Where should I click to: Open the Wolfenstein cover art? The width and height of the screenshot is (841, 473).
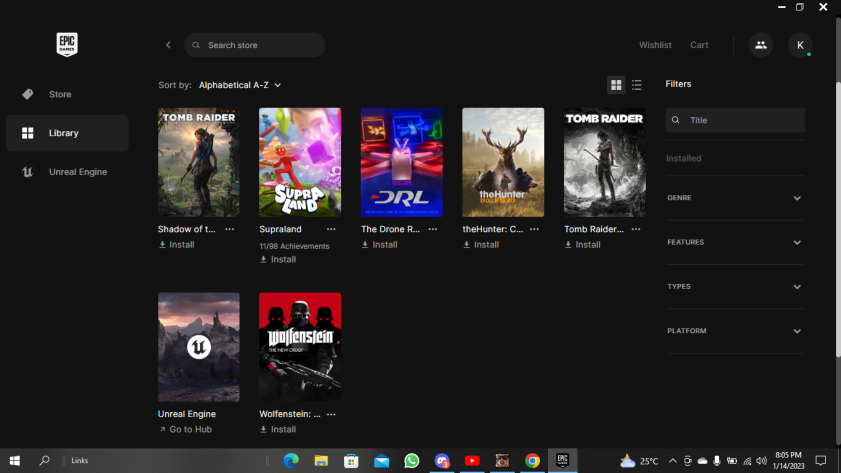point(300,347)
